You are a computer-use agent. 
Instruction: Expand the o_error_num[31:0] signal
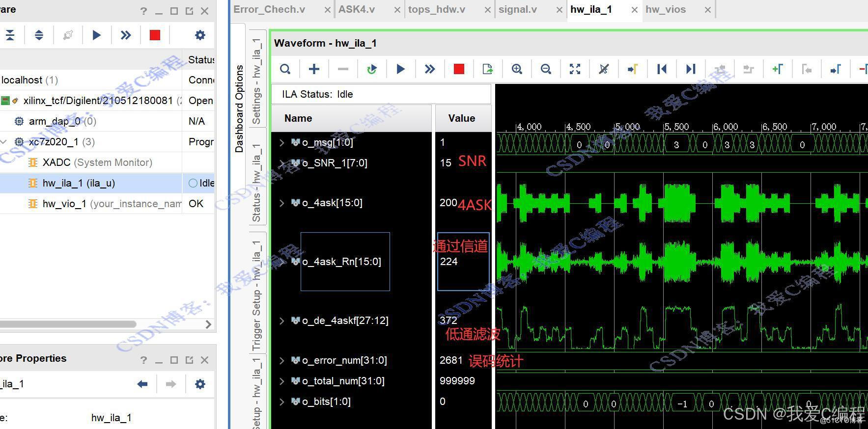(281, 360)
